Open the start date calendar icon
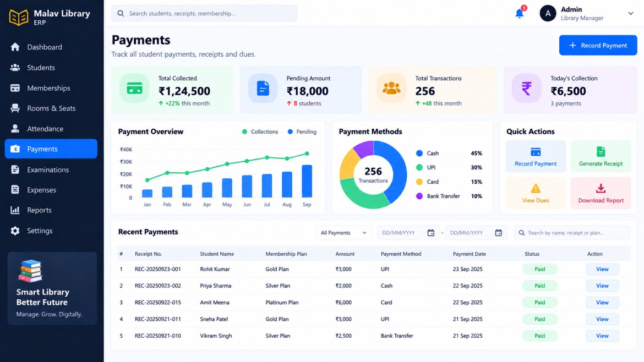 point(430,233)
